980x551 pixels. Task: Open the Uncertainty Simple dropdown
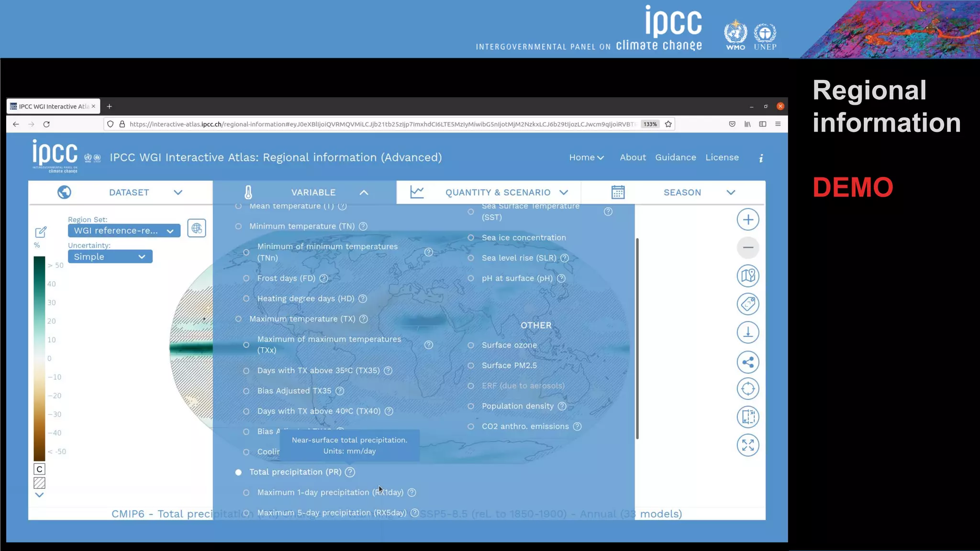tap(110, 257)
